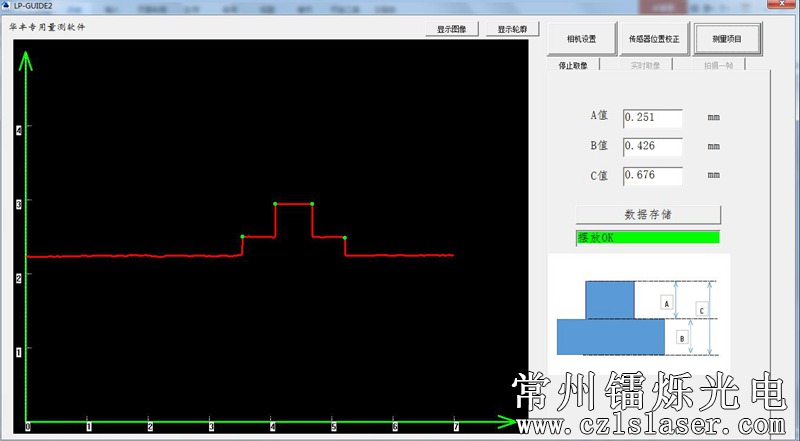Click the green horizontal axis arrowhead

click(522, 423)
